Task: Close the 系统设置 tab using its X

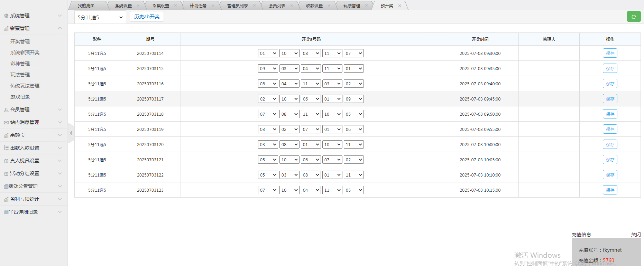Action: click(138, 6)
